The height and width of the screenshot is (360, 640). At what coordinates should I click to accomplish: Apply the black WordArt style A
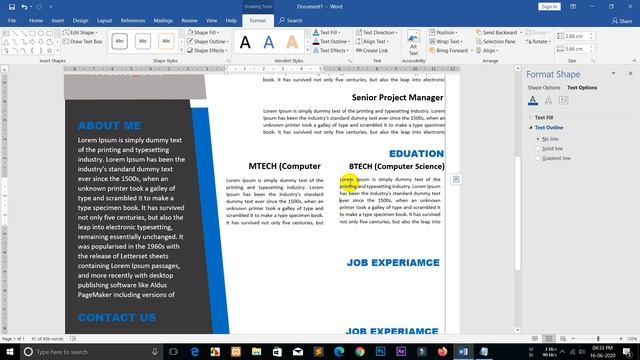tap(245, 42)
